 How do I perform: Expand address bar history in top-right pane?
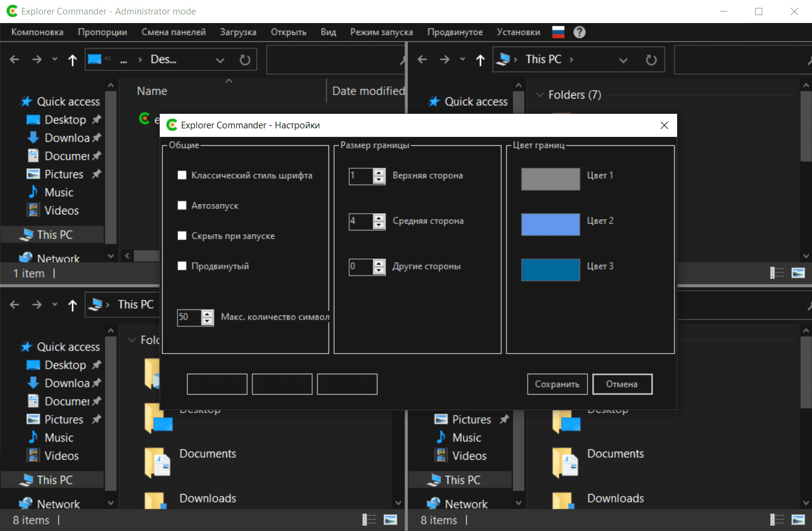coord(624,60)
